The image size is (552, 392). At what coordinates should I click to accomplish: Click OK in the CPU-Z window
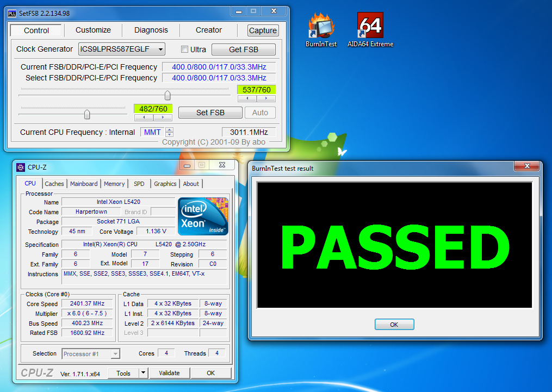[x=211, y=373]
